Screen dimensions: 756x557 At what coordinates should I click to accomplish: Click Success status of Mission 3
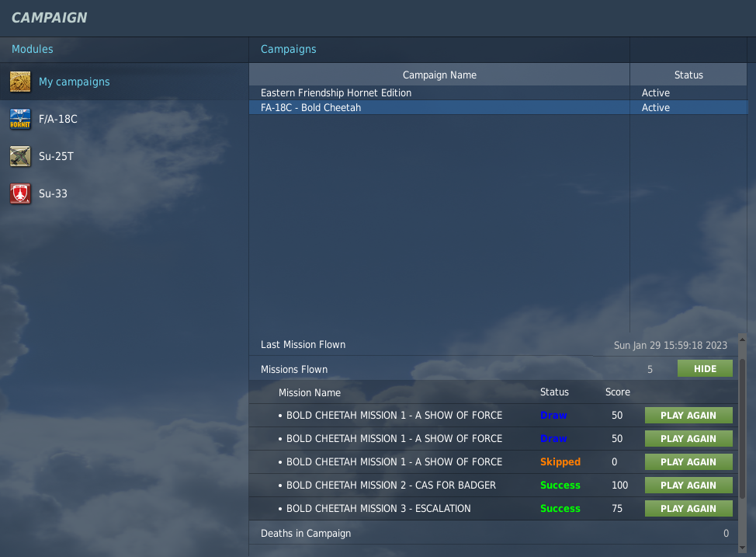point(560,509)
